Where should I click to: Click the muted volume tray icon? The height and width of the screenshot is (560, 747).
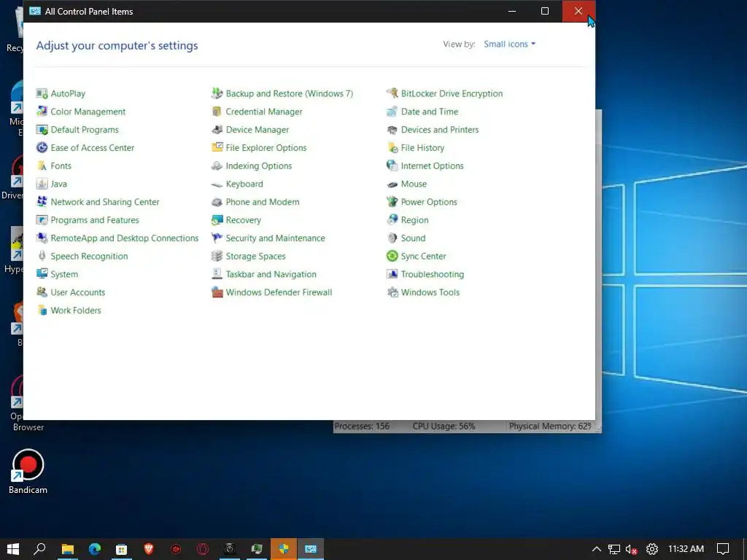click(x=632, y=549)
